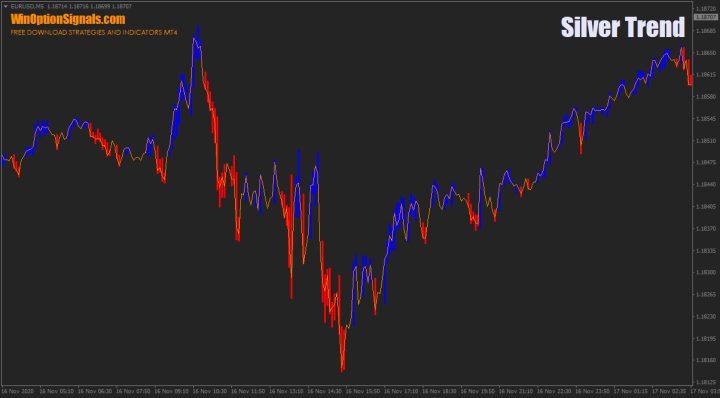Viewport: 720px width, 398px height.
Task: Click the 16 Nov 19:50 time label
Action: click(x=478, y=392)
